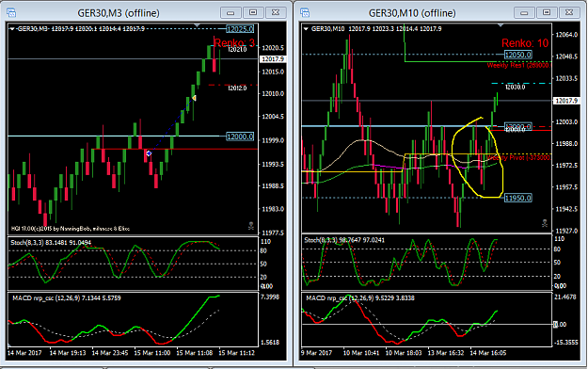
Task: Click '15 Mar 11:12' on M3 time axis
Action: tap(237, 353)
